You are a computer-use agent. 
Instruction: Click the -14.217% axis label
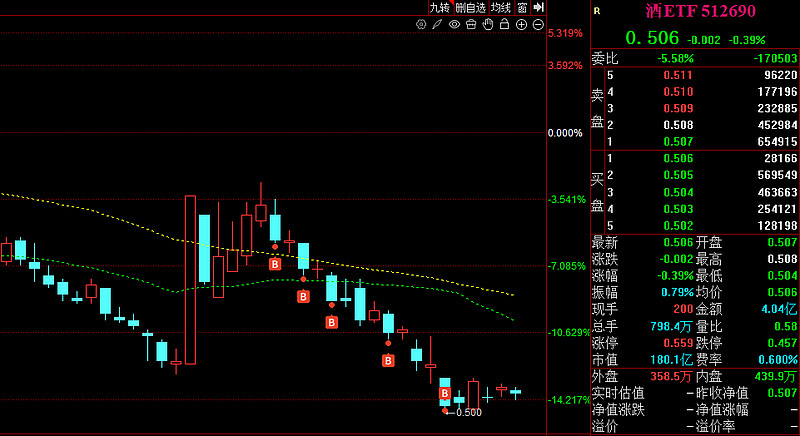(569, 400)
